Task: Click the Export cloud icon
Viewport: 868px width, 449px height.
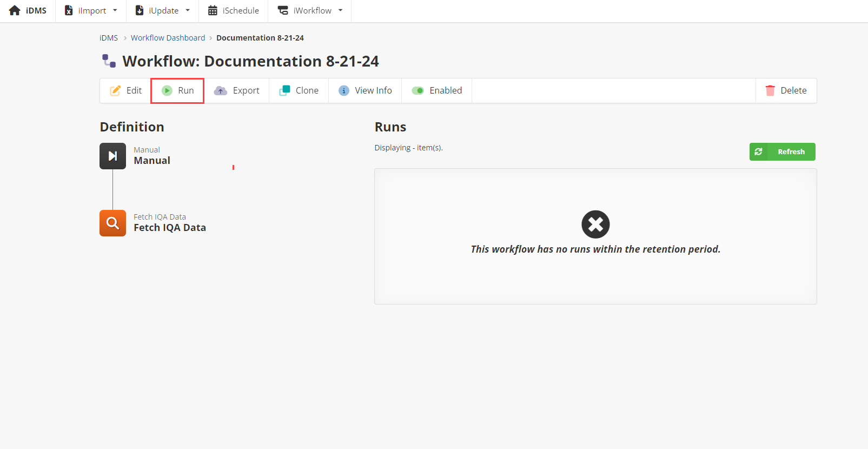Action: [221, 90]
